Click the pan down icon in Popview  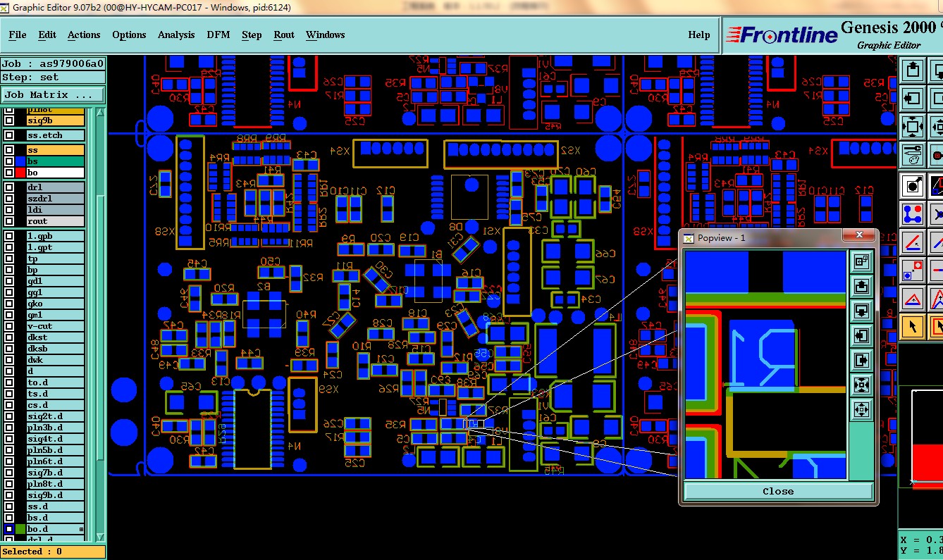pyautogui.click(x=861, y=311)
